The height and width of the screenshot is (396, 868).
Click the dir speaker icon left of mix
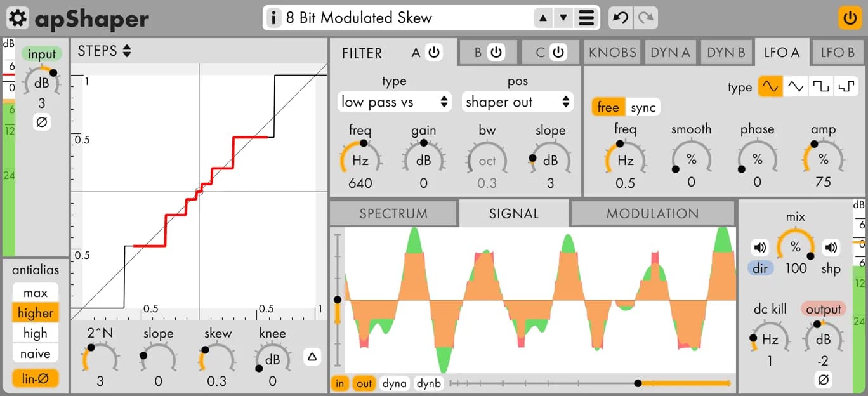[x=760, y=247]
